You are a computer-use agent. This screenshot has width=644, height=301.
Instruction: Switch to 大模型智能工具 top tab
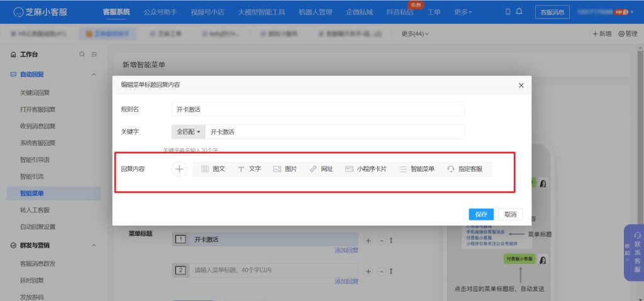(x=261, y=12)
